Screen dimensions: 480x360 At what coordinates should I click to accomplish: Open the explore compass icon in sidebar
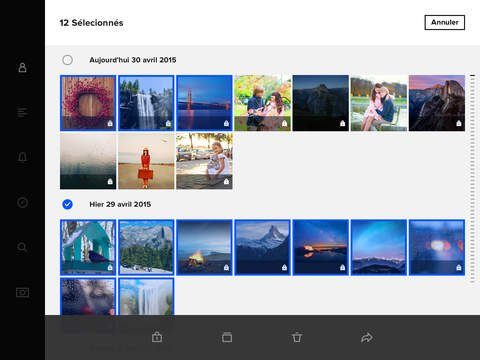[22, 202]
